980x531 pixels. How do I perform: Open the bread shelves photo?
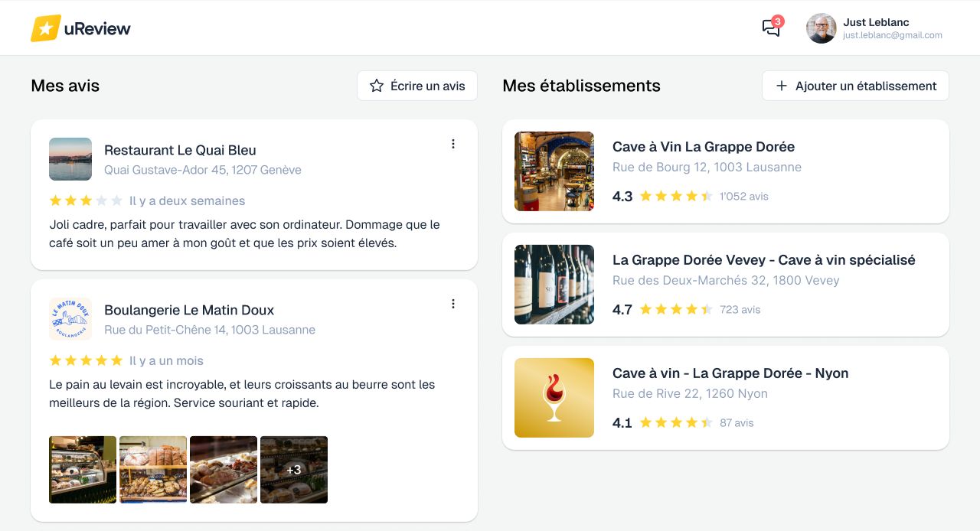tap(153, 470)
